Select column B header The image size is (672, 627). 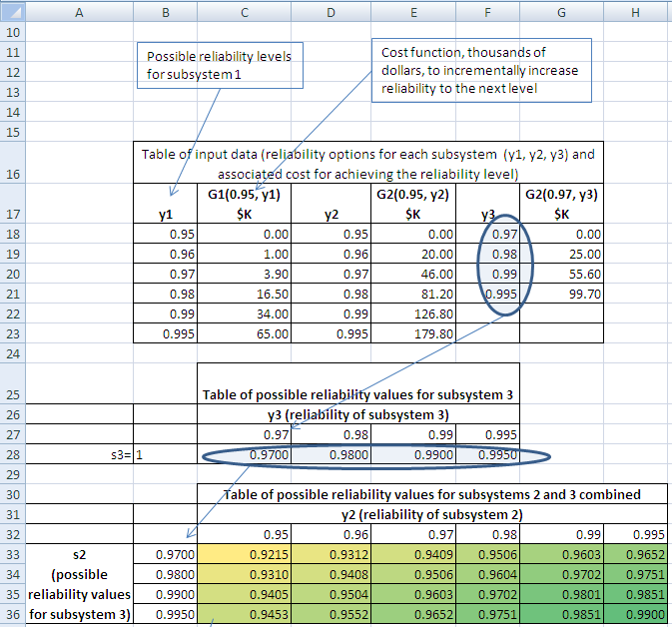(x=166, y=12)
